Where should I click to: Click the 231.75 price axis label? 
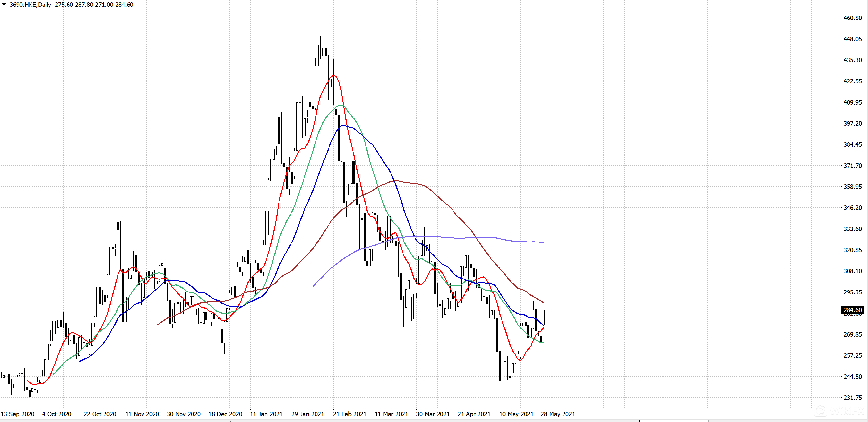click(x=852, y=397)
